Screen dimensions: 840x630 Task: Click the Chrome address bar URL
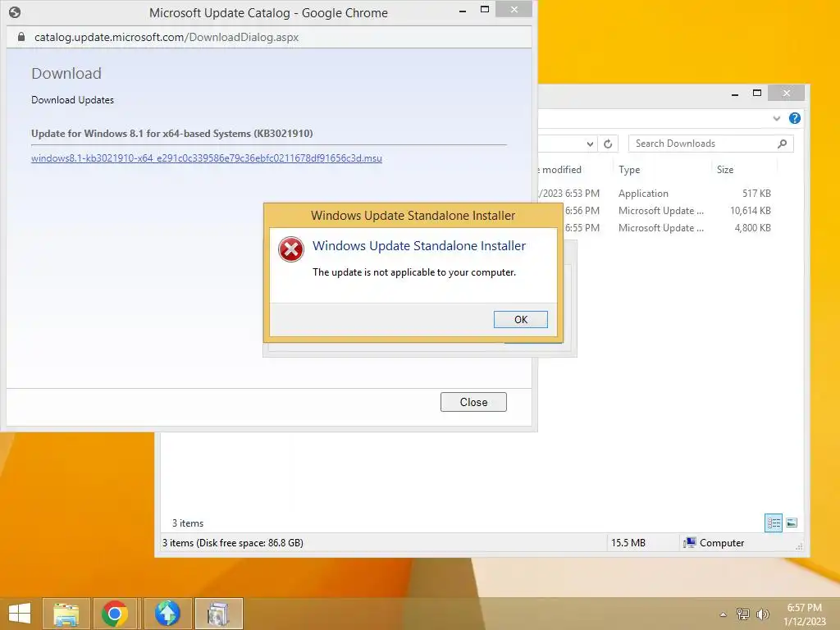pyautogui.click(x=166, y=37)
